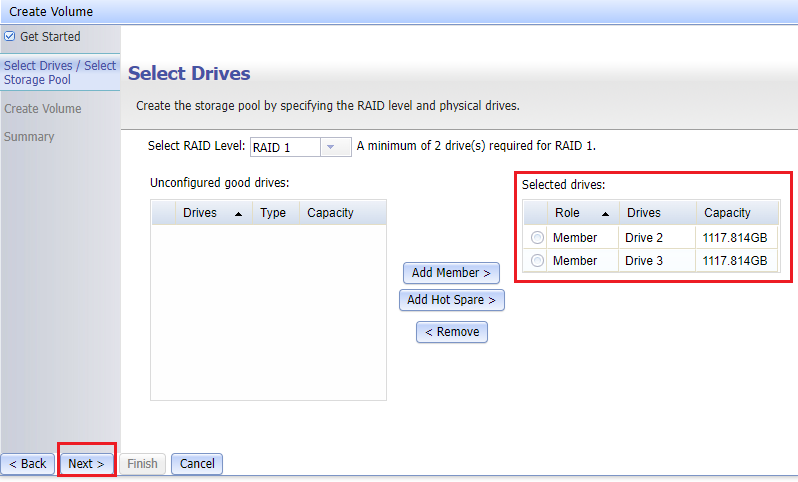Open Select Drives / Select Storage Pool step

[59, 72]
